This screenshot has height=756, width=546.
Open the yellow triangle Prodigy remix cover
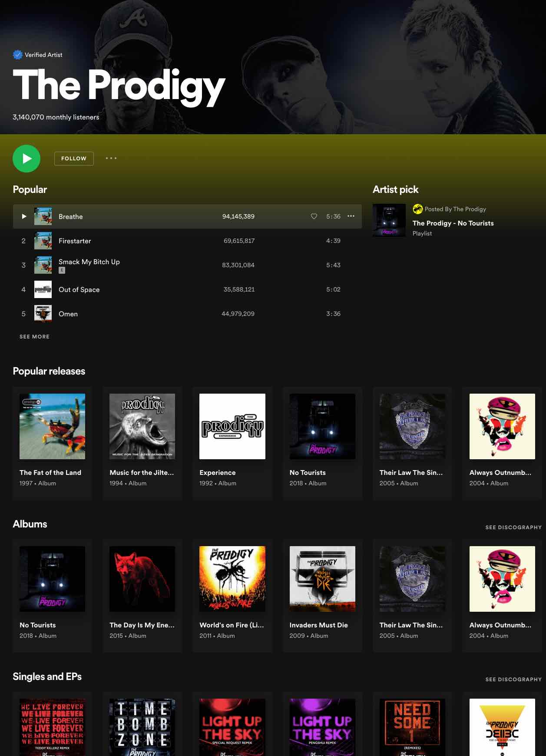pyautogui.click(x=502, y=727)
